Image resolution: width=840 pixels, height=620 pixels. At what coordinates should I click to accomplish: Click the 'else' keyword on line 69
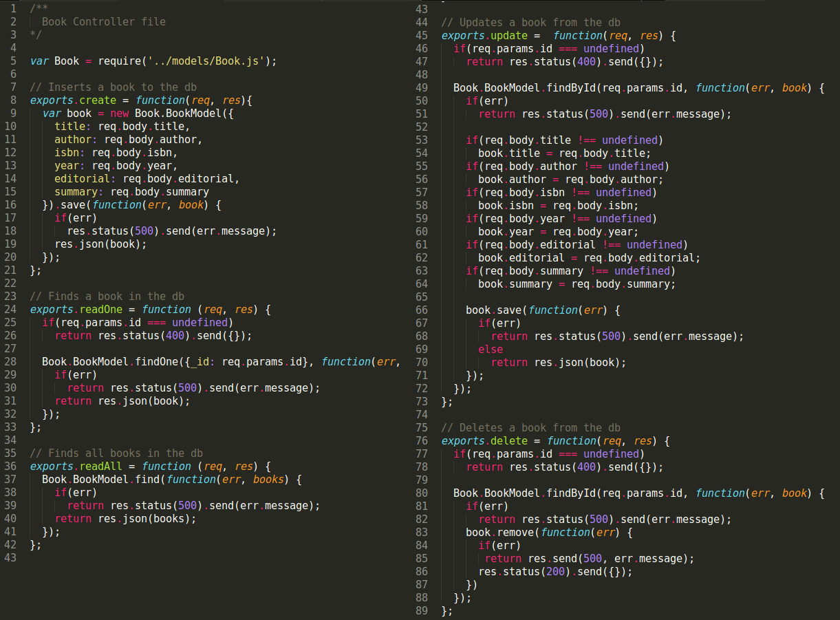tap(491, 349)
